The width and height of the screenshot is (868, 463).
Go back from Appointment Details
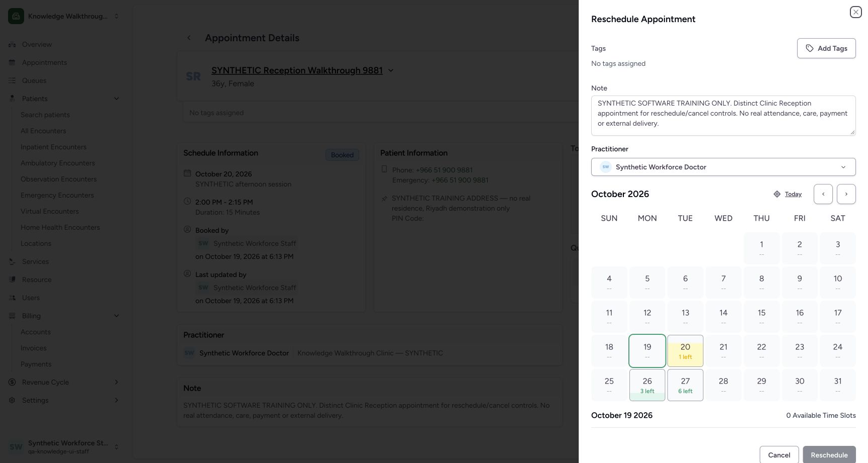(x=189, y=38)
